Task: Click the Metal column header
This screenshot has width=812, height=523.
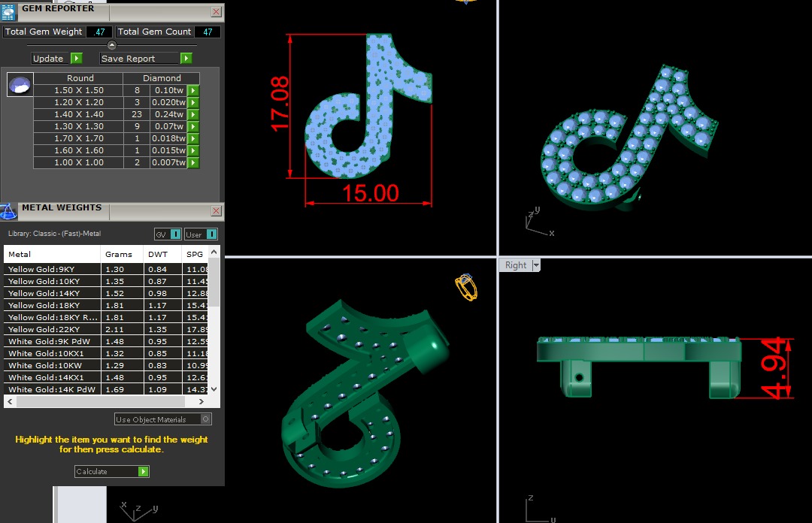Action: (x=52, y=254)
